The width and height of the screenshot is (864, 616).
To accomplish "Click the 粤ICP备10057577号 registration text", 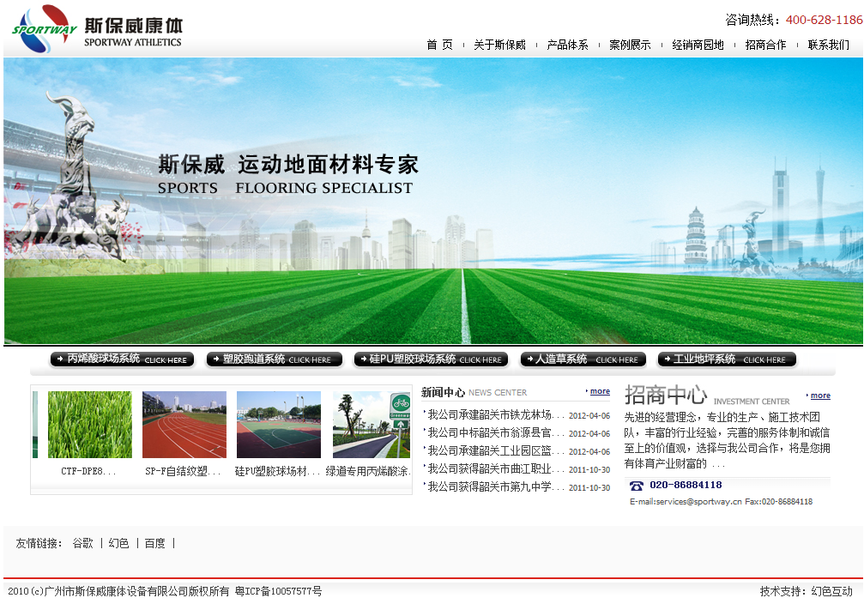I will (x=278, y=592).
